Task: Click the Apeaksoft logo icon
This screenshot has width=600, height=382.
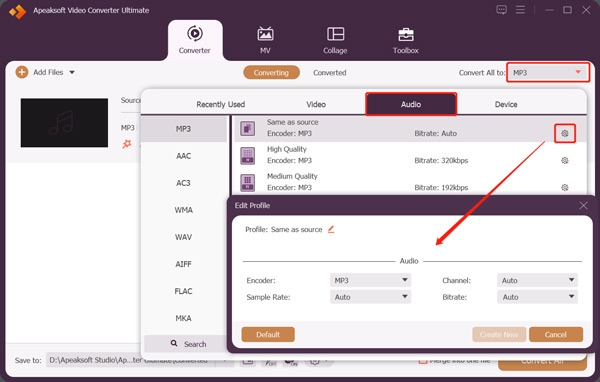Action: click(18, 11)
